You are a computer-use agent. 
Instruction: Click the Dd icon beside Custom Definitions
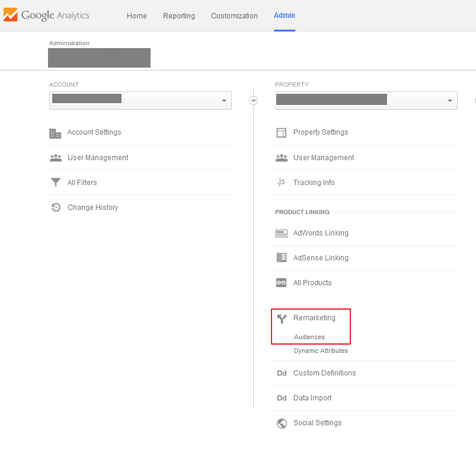(282, 373)
